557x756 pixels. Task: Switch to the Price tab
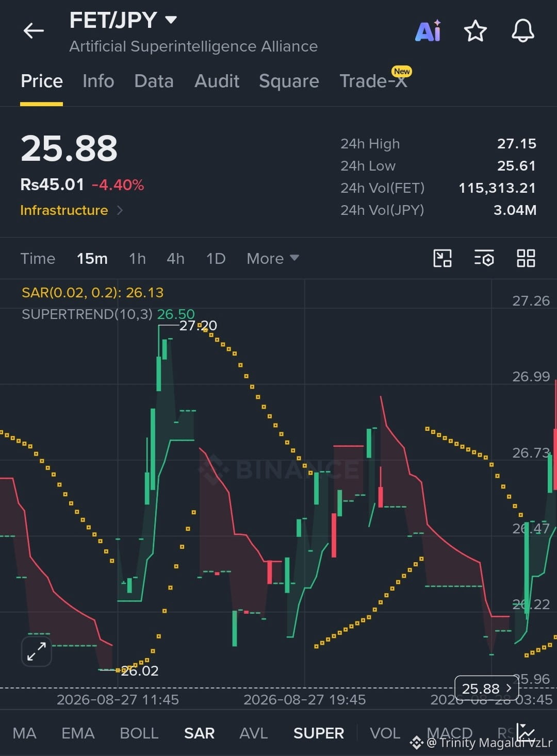42,81
